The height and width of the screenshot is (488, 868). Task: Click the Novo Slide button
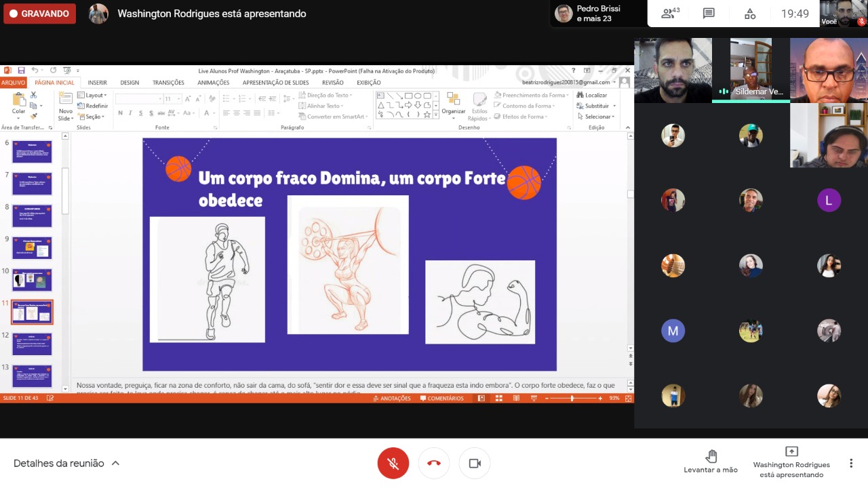point(66,106)
